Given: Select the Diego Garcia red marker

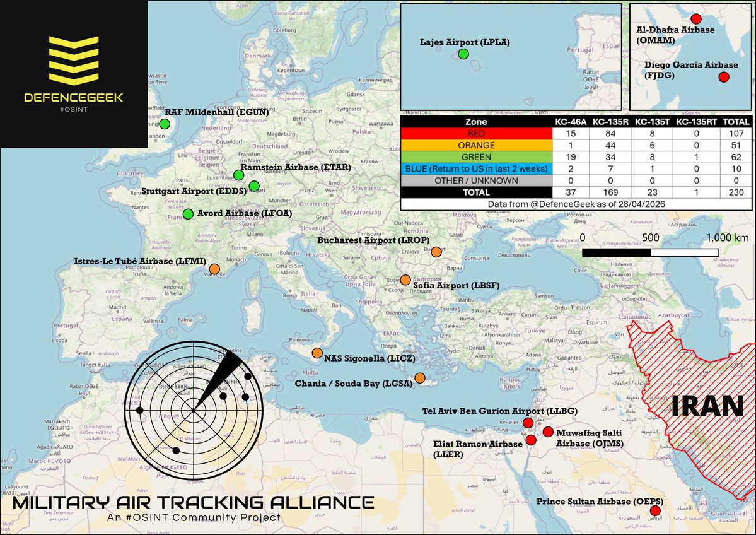Looking at the screenshot, I should (x=724, y=77).
